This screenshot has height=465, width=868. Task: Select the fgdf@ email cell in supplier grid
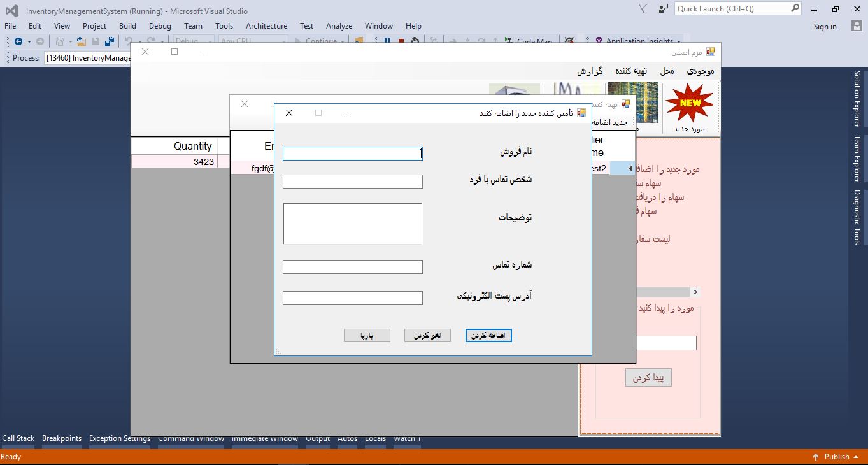coord(253,169)
